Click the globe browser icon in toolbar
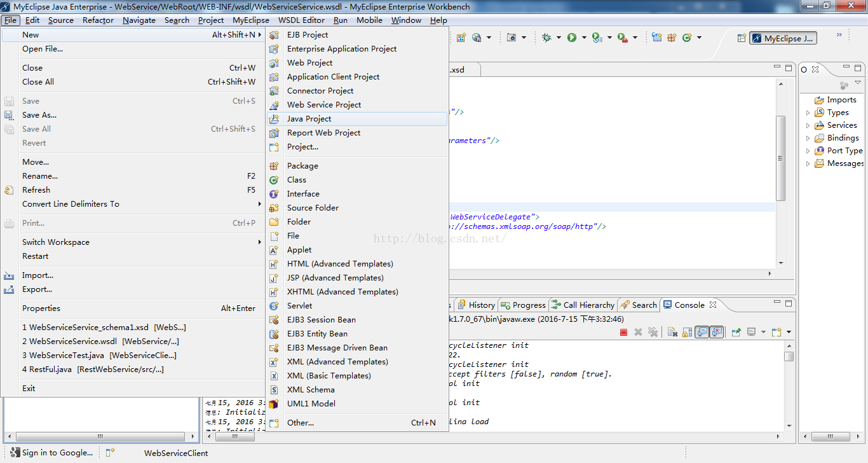 point(477,38)
